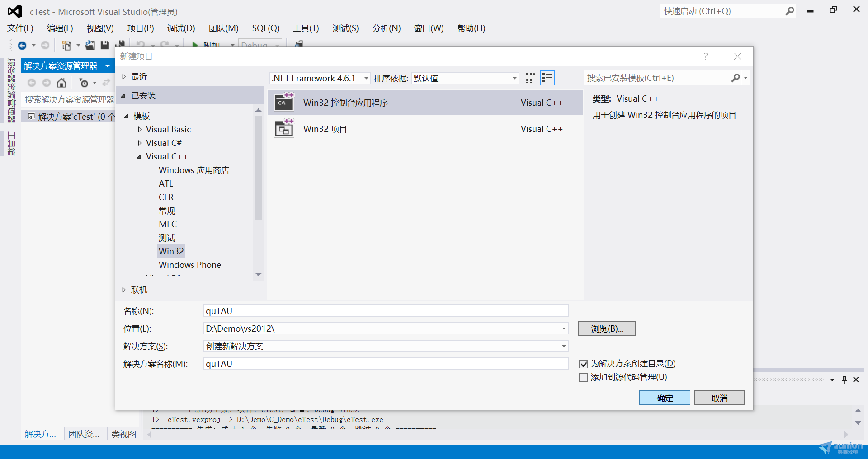Select ATL tree item
The width and height of the screenshot is (868, 459).
click(166, 184)
